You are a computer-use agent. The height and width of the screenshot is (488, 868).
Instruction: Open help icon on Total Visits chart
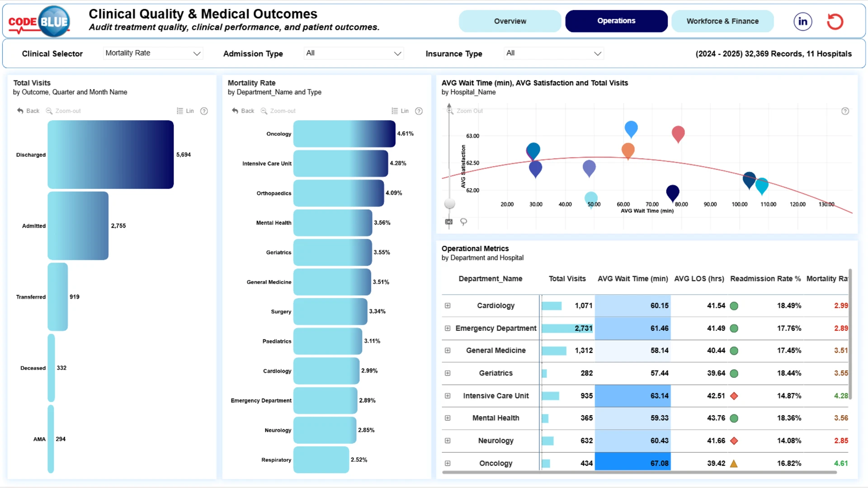click(204, 111)
